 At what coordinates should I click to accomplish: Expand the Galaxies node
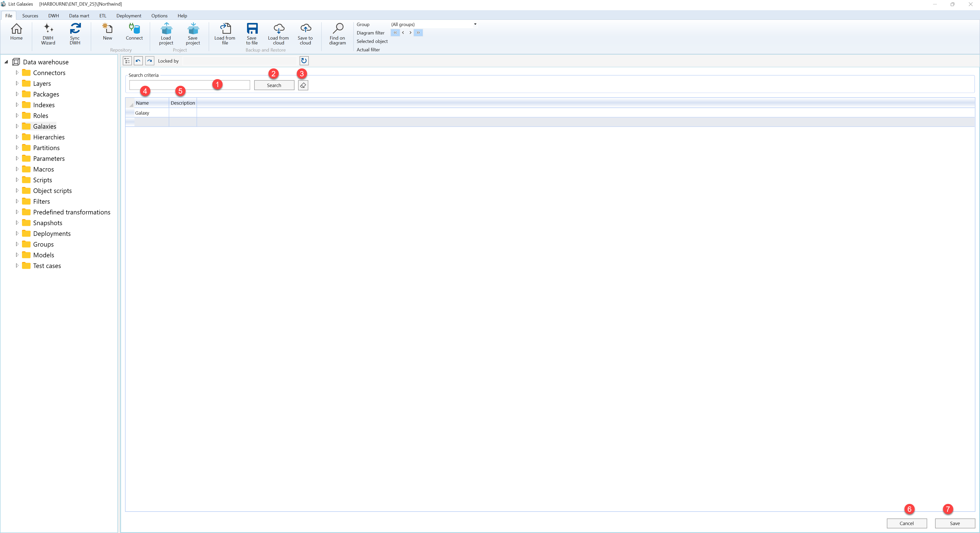[17, 126]
